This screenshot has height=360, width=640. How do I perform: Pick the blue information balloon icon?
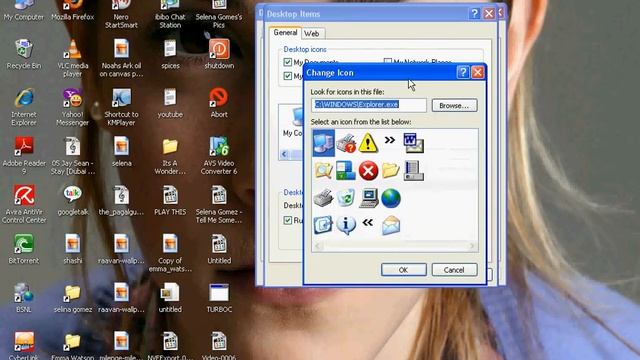click(346, 225)
